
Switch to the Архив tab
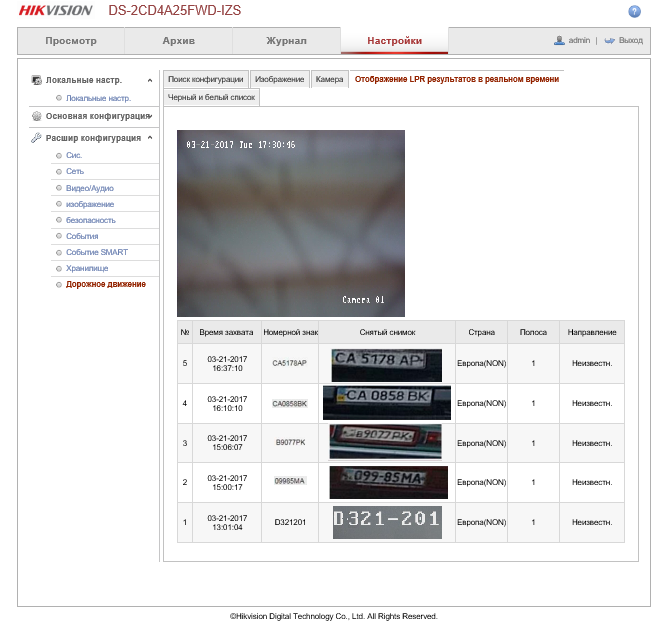coord(178,41)
